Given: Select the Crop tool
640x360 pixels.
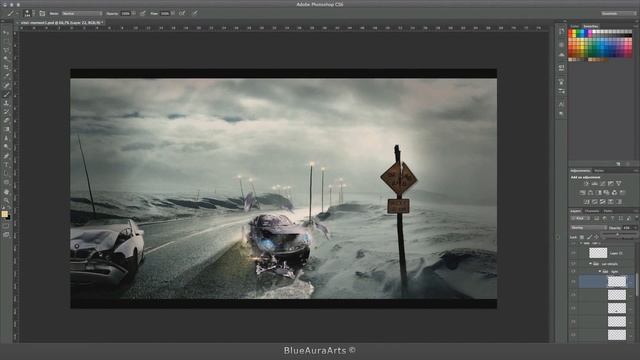Looking at the screenshot, I should tap(6, 68).
